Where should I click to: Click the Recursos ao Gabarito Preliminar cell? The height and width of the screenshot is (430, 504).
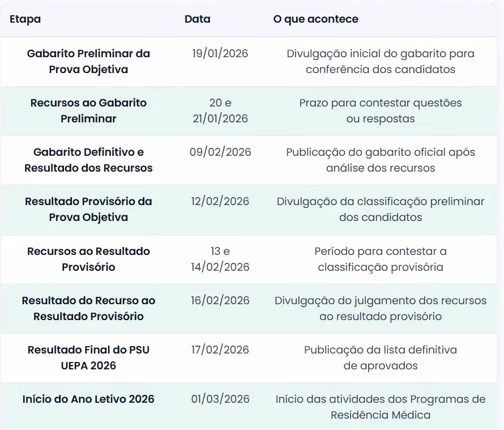tap(88, 110)
